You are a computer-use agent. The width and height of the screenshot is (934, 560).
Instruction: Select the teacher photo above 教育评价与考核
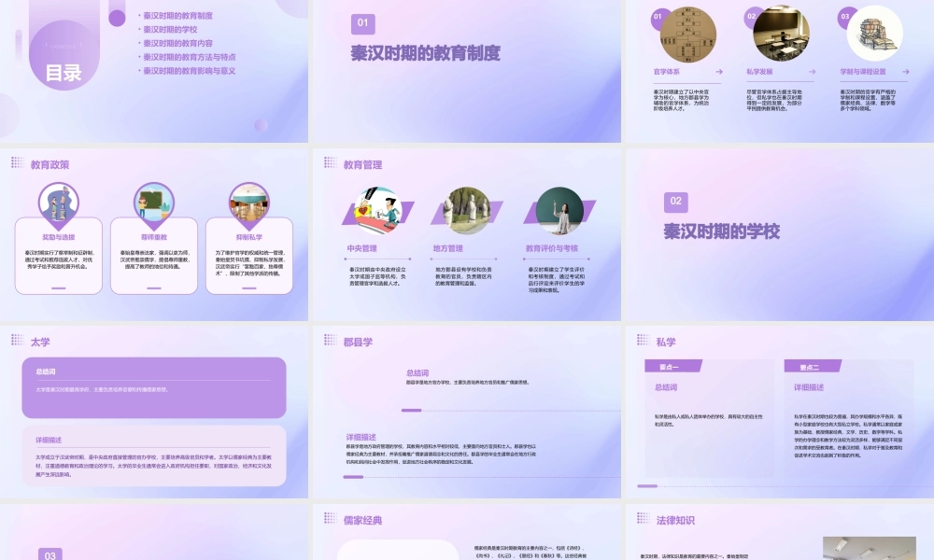coord(559,211)
